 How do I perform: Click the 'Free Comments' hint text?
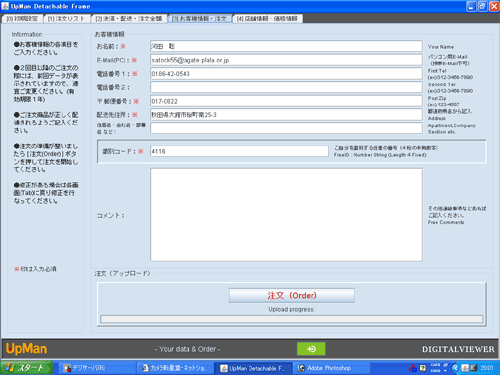click(x=446, y=222)
